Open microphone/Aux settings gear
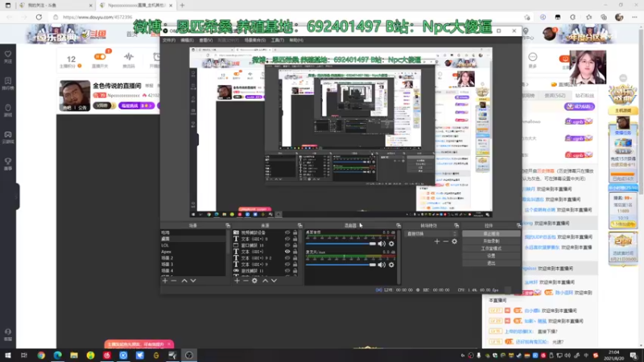Viewport: 644px width, 362px height. click(391, 265)
